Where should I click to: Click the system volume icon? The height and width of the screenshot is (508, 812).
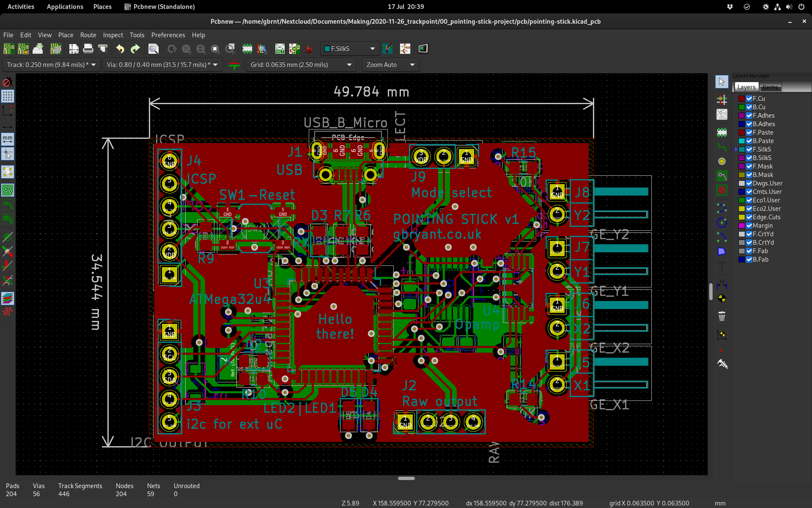point(789,7)
